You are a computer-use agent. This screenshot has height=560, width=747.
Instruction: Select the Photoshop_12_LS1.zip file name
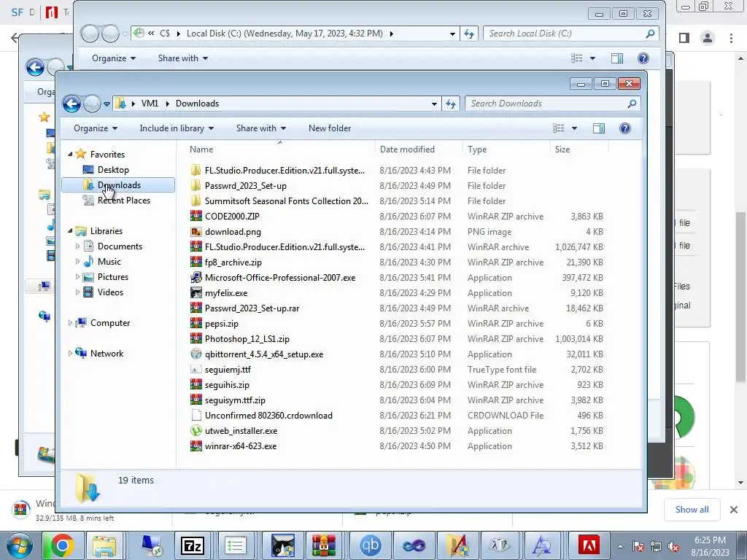(247, 339)
